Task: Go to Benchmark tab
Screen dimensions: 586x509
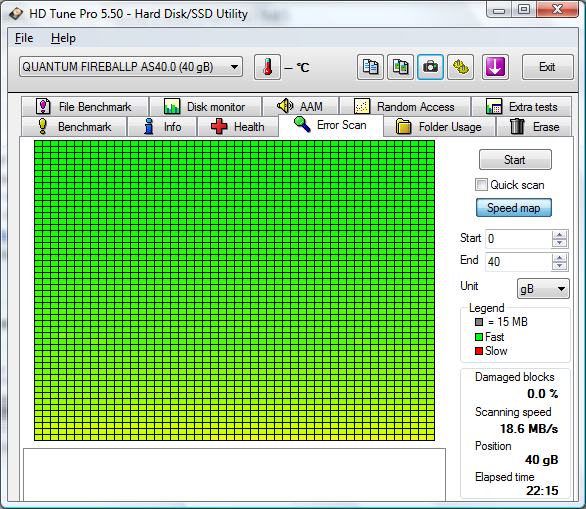Action: 74,127
